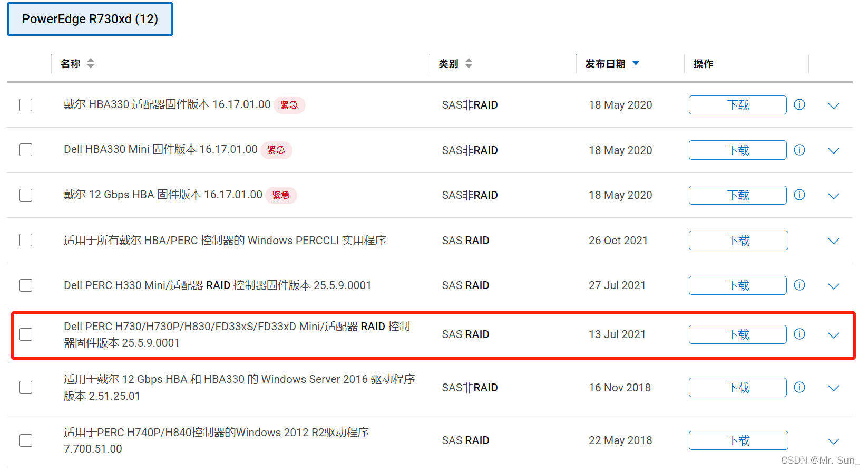
Task: Open info icon for 戴尔 HBA330 适配器固件 row
Action: point(799,104)
